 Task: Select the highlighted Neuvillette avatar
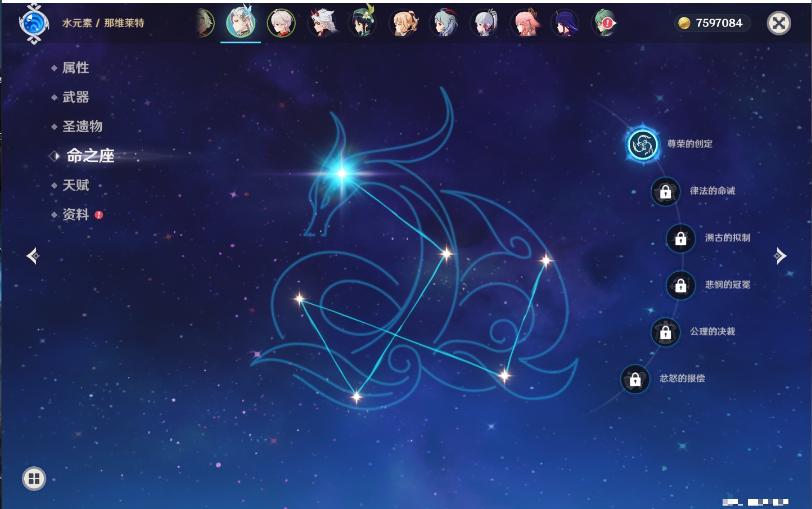tap(241, 23)
